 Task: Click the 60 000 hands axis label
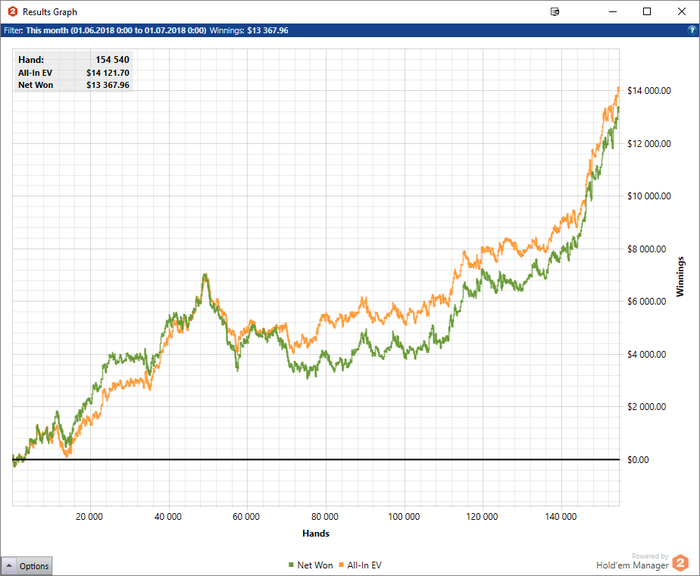(x=246, y=517)
